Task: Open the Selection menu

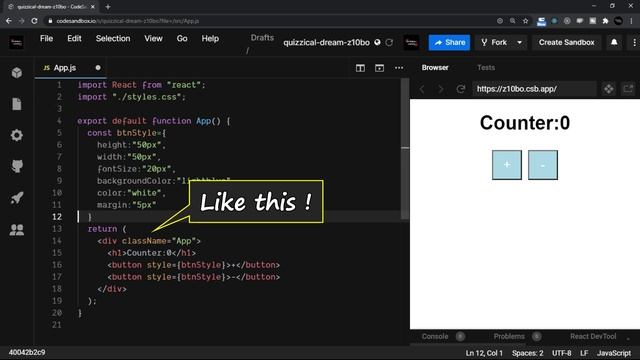Action: (x=113, y=38)
